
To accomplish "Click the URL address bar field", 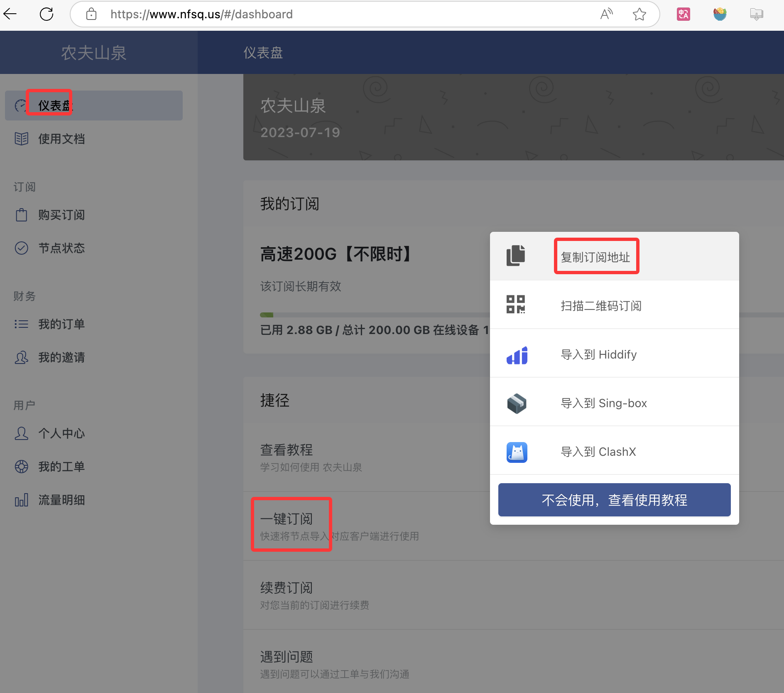I will pyautogui.click(x=332, y=15).
